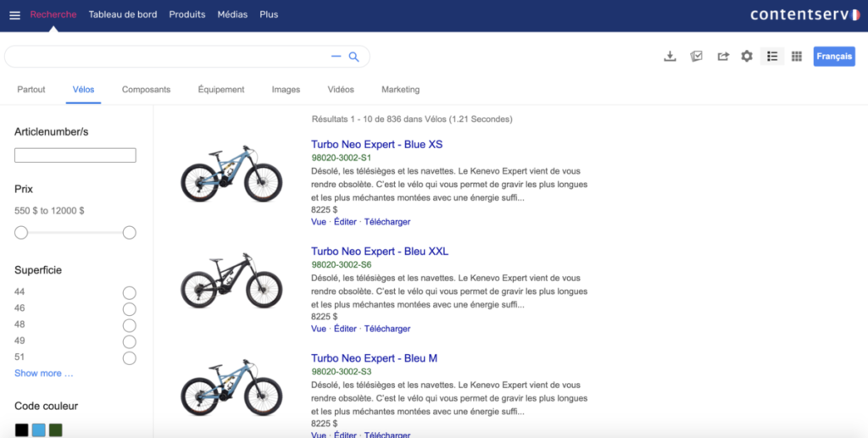Click the Blue XS bike thumbnail

point(231,174)
